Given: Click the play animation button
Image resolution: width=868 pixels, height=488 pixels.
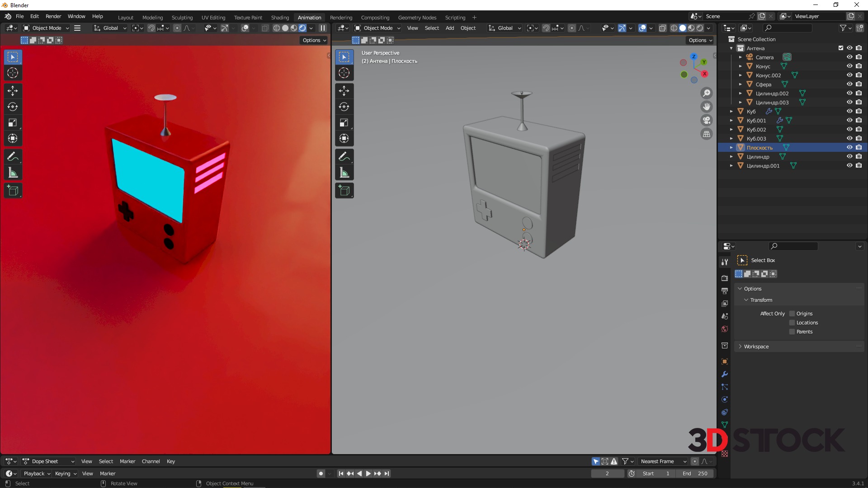Looking at the screenshot, I should (368, 474).
